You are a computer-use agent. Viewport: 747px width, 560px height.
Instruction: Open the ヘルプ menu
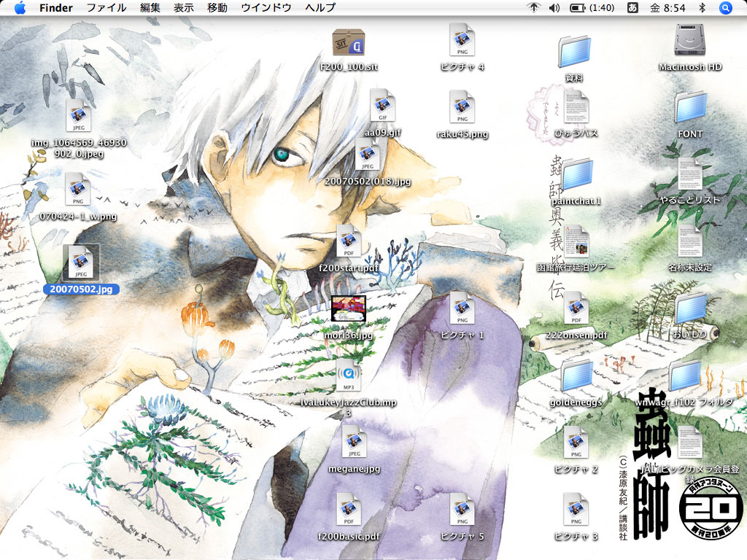point(320,7)
